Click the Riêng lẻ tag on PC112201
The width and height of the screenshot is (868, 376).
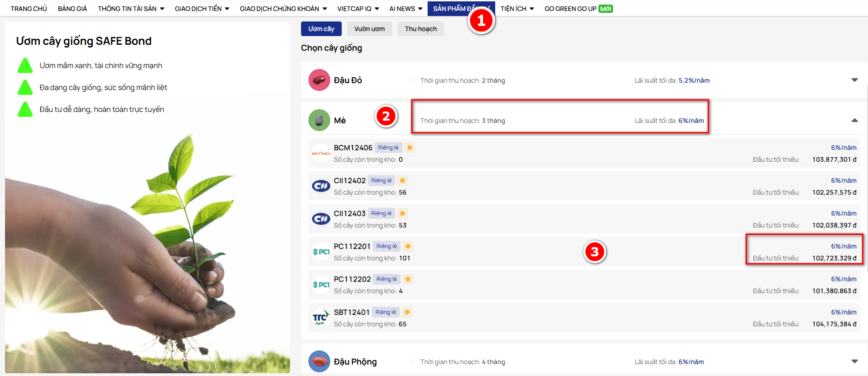tap(386, 246)
